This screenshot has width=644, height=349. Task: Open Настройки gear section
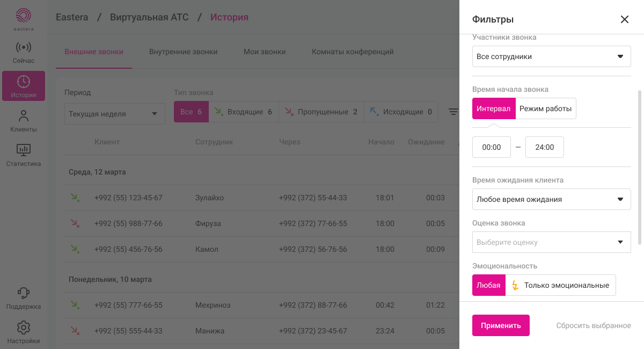pos(24,332)
